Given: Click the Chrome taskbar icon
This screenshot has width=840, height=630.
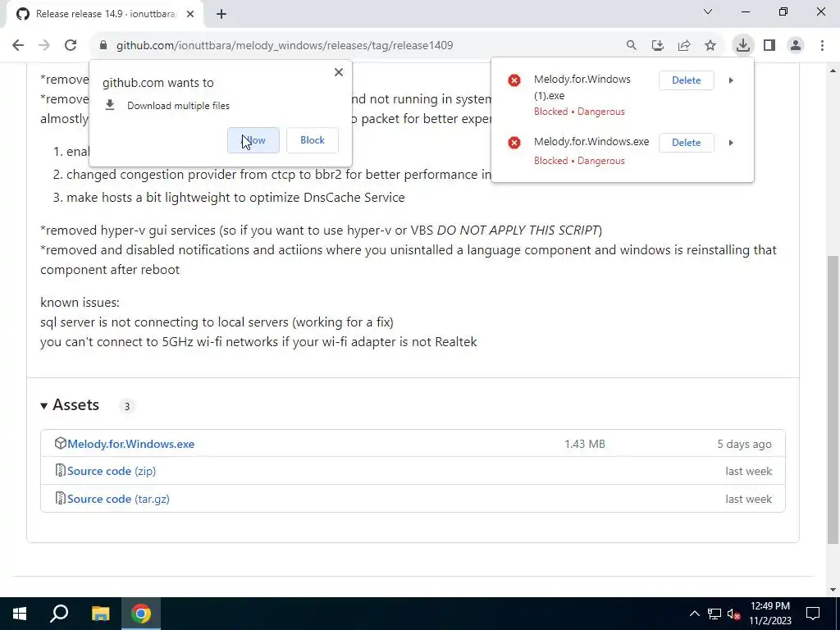Looking at the screenshot, I should [141, 614].
